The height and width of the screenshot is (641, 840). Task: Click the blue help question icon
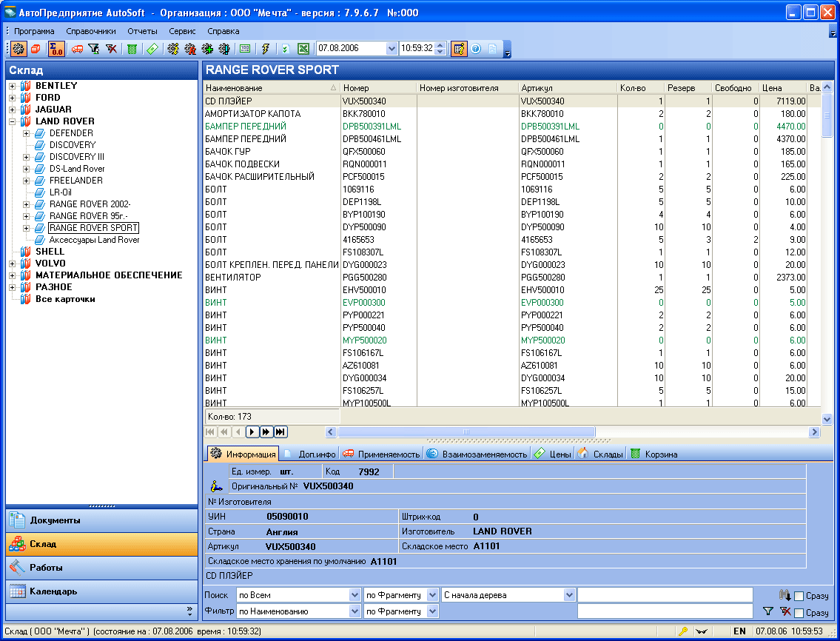click(476, 49)
